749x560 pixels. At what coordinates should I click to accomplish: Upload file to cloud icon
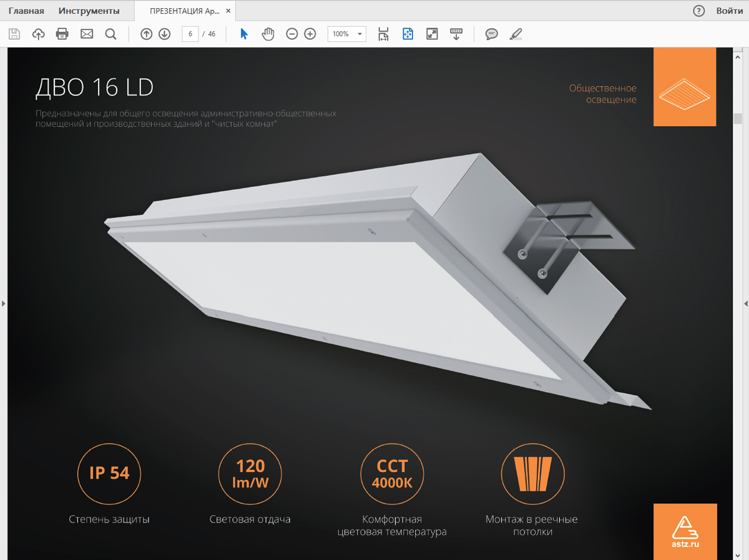pos(39,34)
